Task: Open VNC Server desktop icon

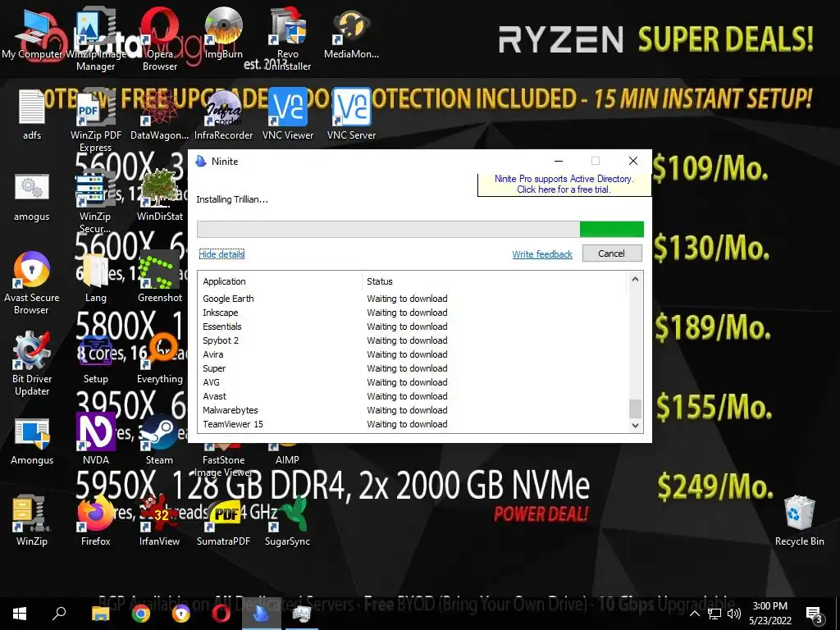Action: [351, 115]
